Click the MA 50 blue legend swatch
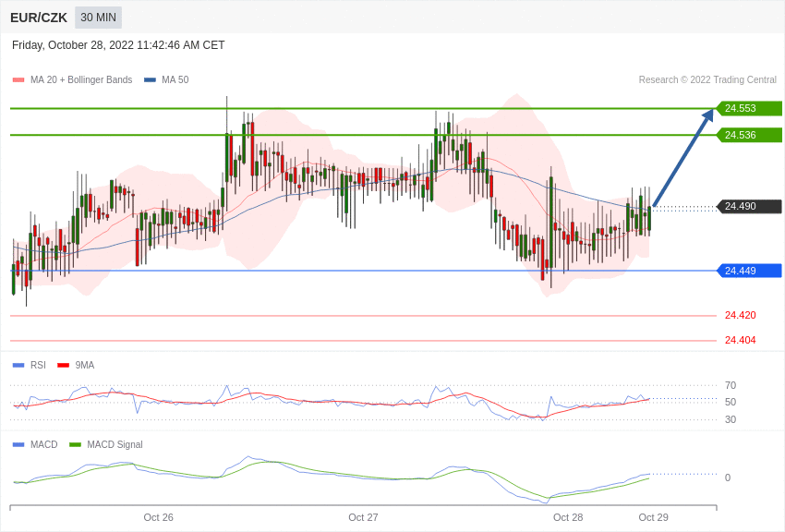This screenshot has width=785, height=532. (x=150, y=80)
